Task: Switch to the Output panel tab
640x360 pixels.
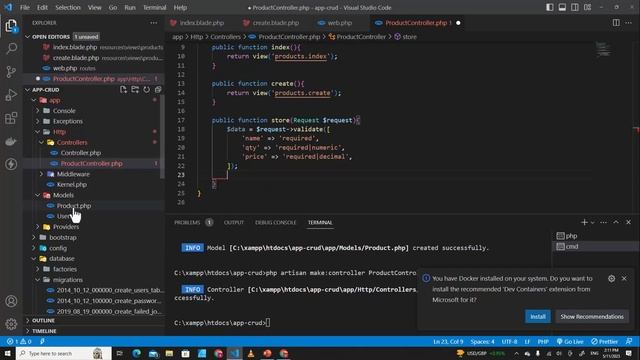Action: point(233,222)
